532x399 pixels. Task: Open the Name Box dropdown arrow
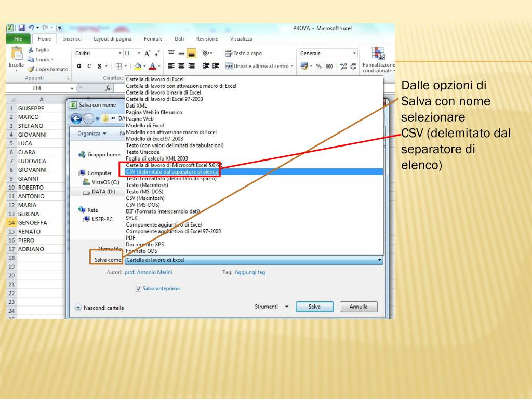(72, 88)
